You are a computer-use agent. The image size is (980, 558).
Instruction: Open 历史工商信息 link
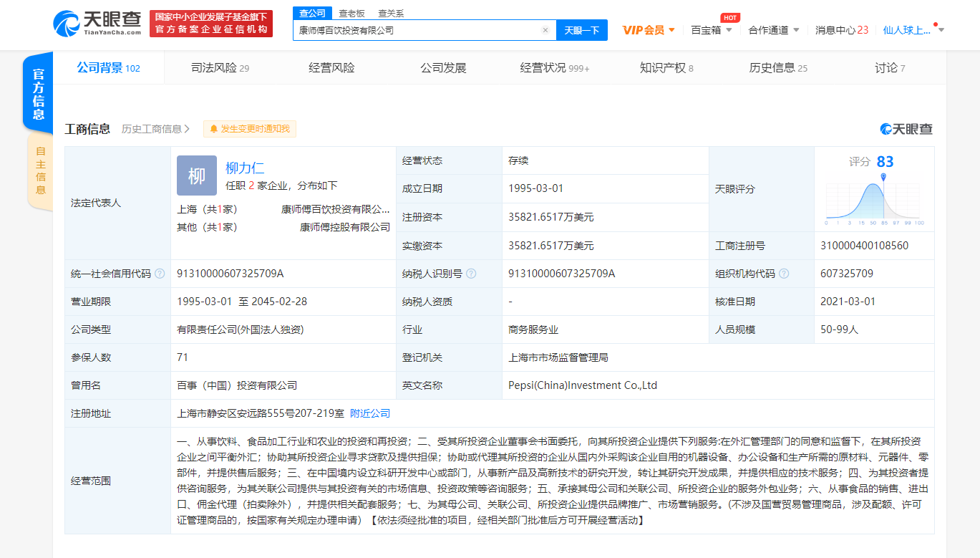click(x=155, y=129)
